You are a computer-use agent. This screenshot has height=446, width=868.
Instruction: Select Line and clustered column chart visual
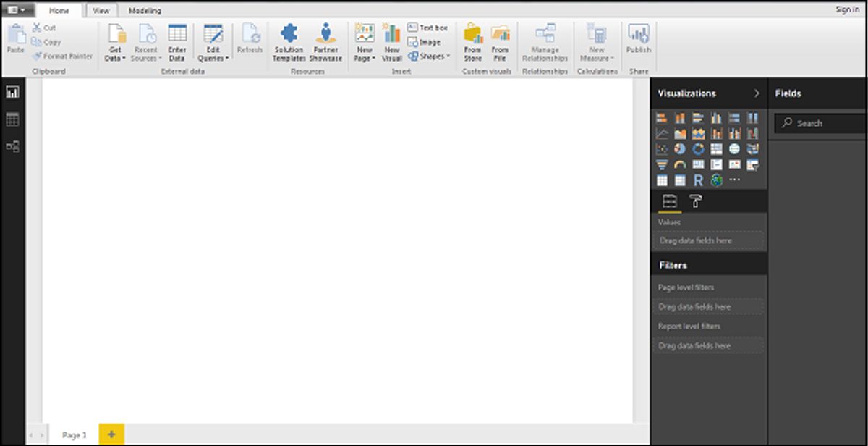[734, 133]
